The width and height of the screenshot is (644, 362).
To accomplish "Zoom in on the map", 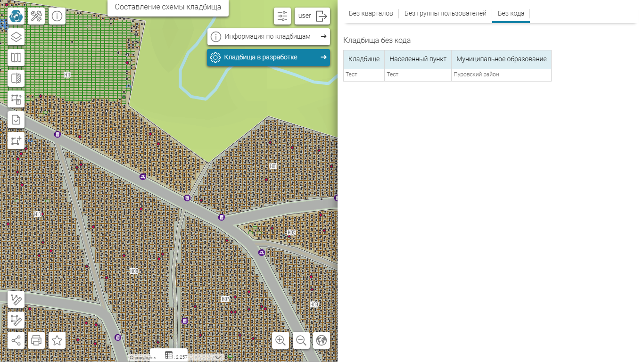I will [x=281, y=340].
